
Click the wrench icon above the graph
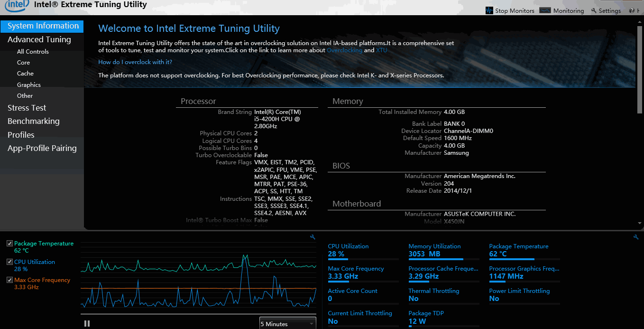pyautogui.click(x=313, y=237)
